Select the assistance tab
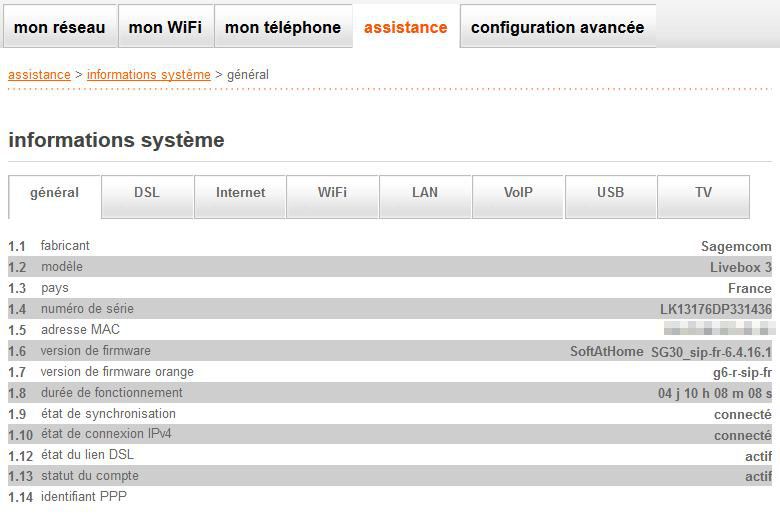Viewport: 780px width, 513px height. tap(406, 27)
